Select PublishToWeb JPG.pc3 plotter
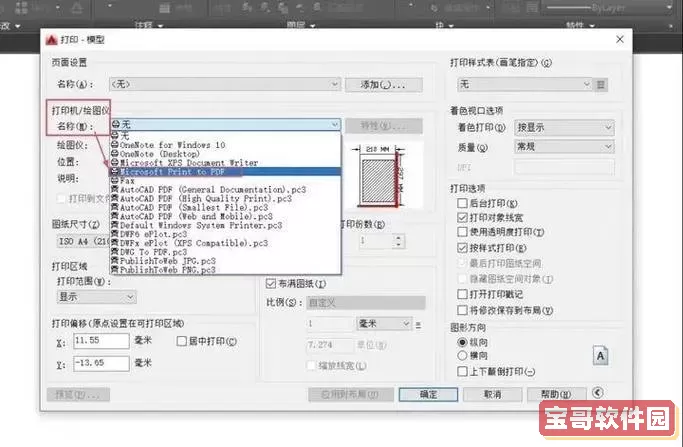 point(225,261)
